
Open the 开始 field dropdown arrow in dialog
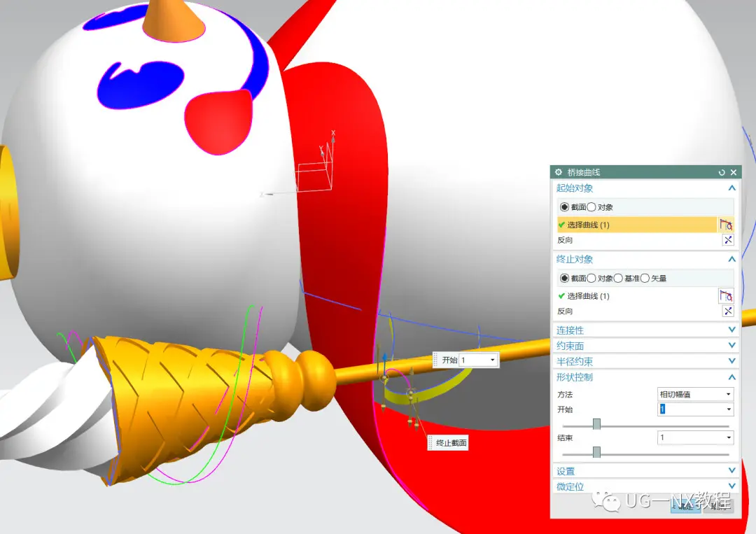pos(729,409)
